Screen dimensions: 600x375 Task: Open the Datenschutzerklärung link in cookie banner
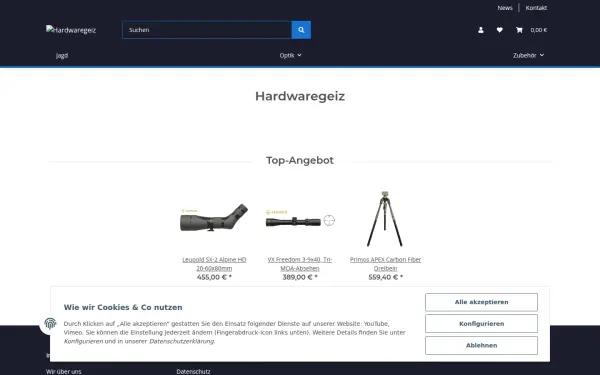click(182, 341)
